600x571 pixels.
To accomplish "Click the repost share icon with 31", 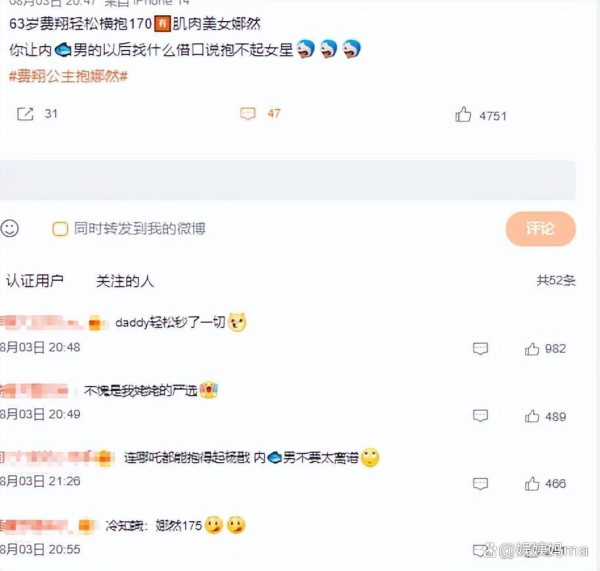I will click(25, 114).
